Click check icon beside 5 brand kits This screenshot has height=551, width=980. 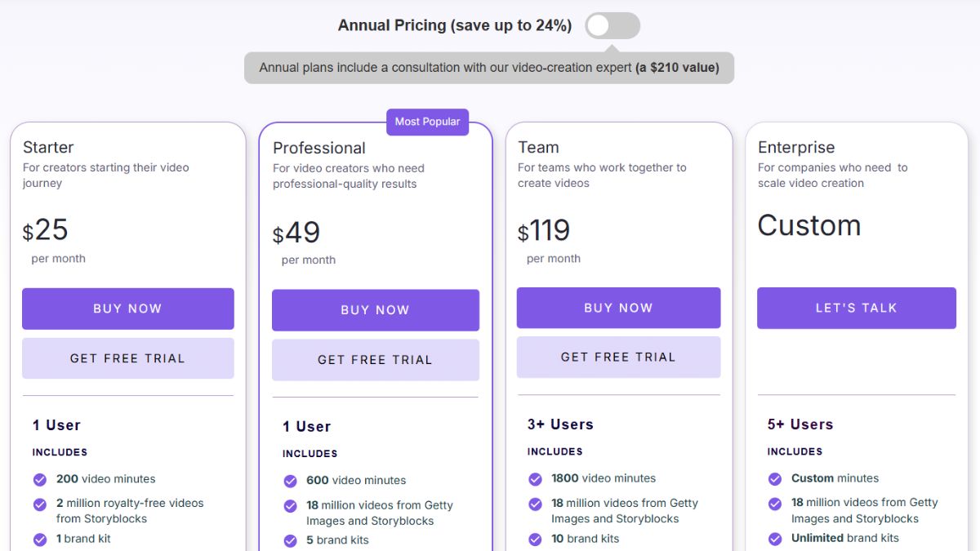click(290, 541)
